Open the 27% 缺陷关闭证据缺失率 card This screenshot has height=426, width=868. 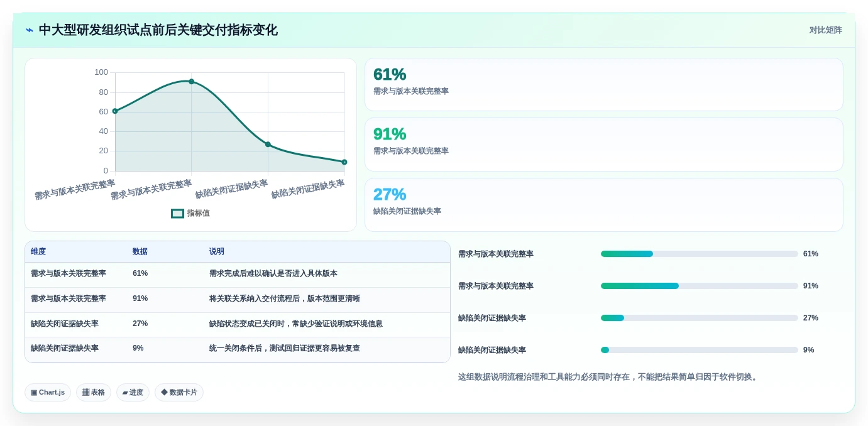point(603,205)
